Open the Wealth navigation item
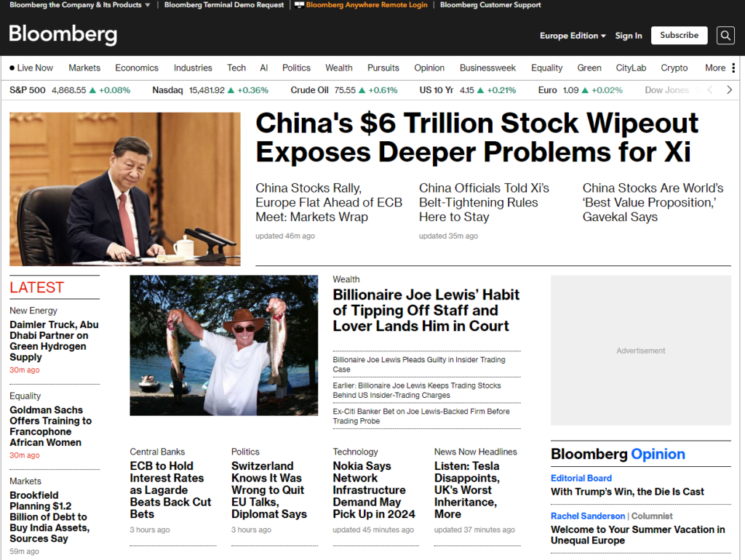This screenshot has height=560, width=745. (x=339, y=68)
